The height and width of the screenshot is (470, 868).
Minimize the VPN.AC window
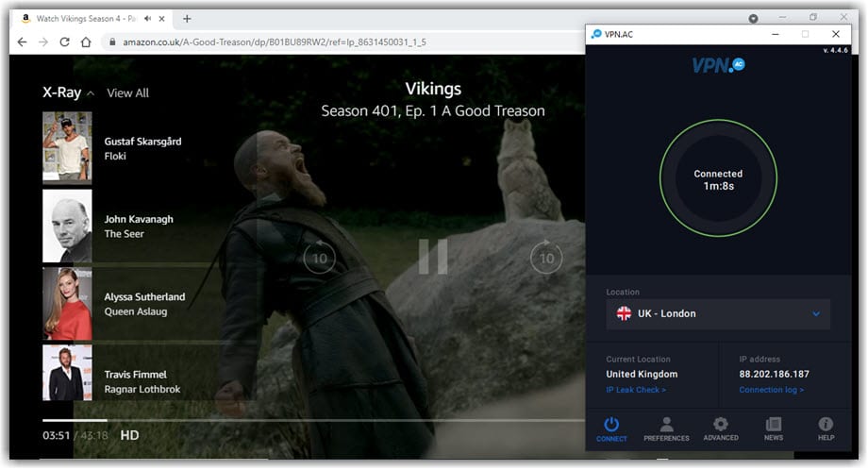(776, 34)
